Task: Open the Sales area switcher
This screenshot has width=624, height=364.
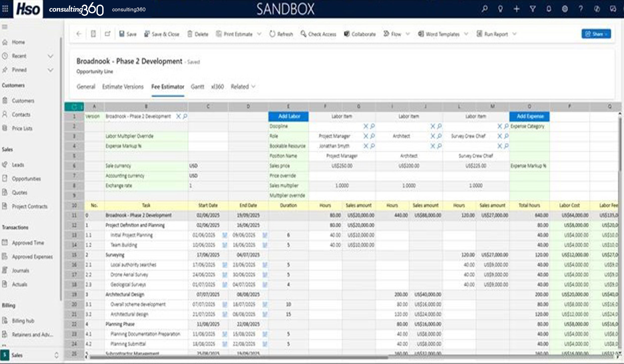Action: (x=30, y=355)
